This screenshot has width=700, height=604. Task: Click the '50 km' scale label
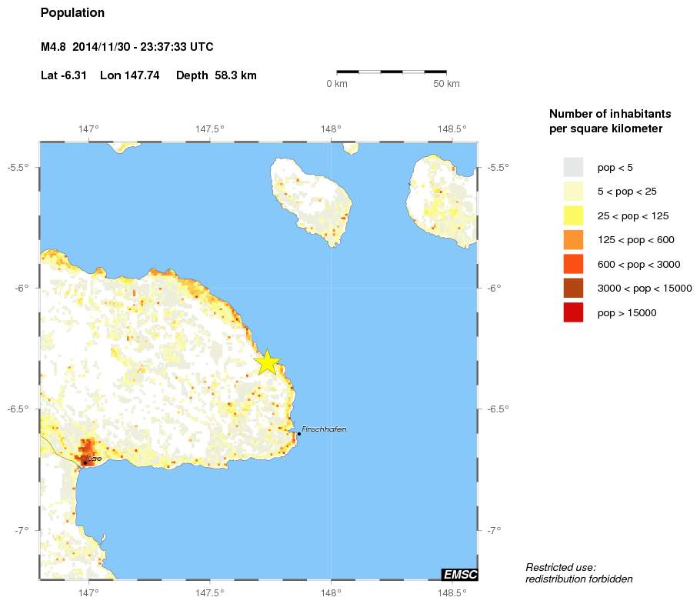coord(446,83)
